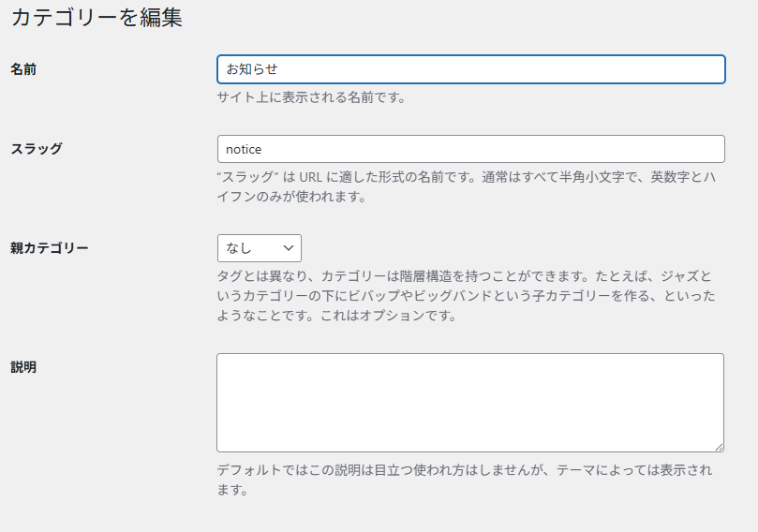The image size is (758, 532).
Task: Click the help text サイト上に表示される名前です
Action: [x=310, y=97]
